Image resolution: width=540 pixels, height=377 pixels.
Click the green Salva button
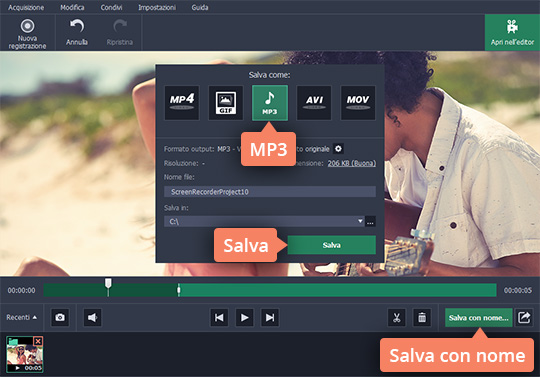[331, 245]
